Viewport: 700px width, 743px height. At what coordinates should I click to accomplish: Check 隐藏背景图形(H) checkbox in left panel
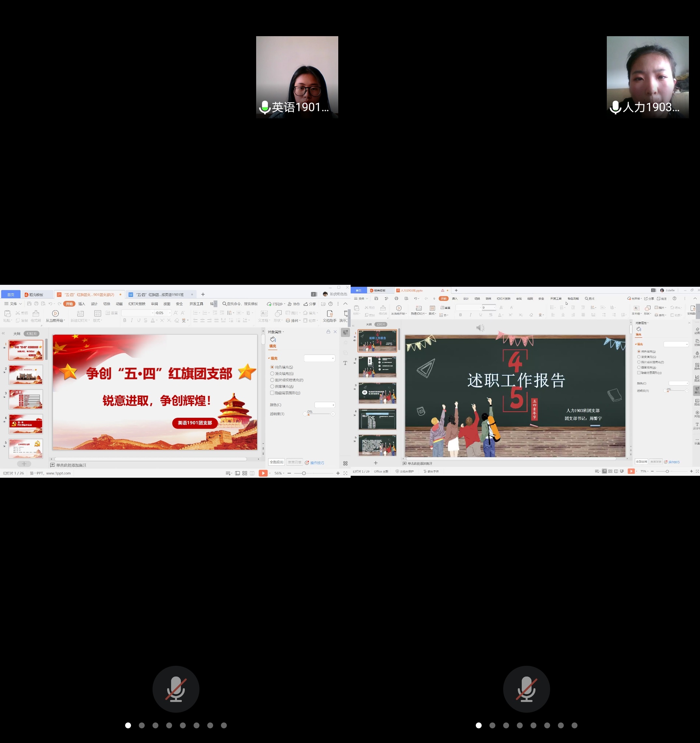272,393
